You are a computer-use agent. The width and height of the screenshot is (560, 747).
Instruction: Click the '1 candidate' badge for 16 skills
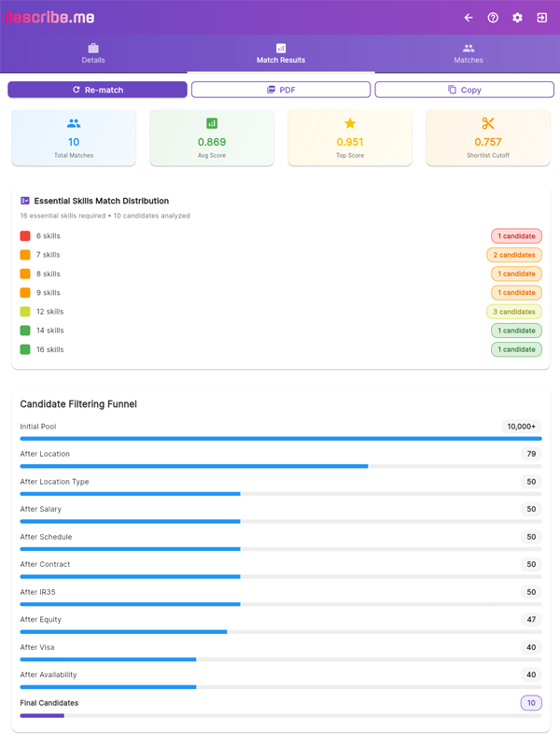click(516, 348)
